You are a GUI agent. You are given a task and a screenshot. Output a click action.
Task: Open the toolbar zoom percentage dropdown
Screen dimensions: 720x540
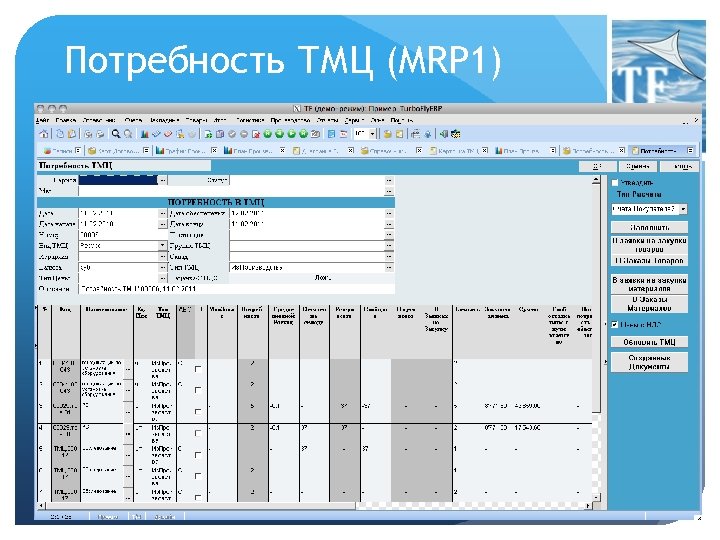[372, 134]
